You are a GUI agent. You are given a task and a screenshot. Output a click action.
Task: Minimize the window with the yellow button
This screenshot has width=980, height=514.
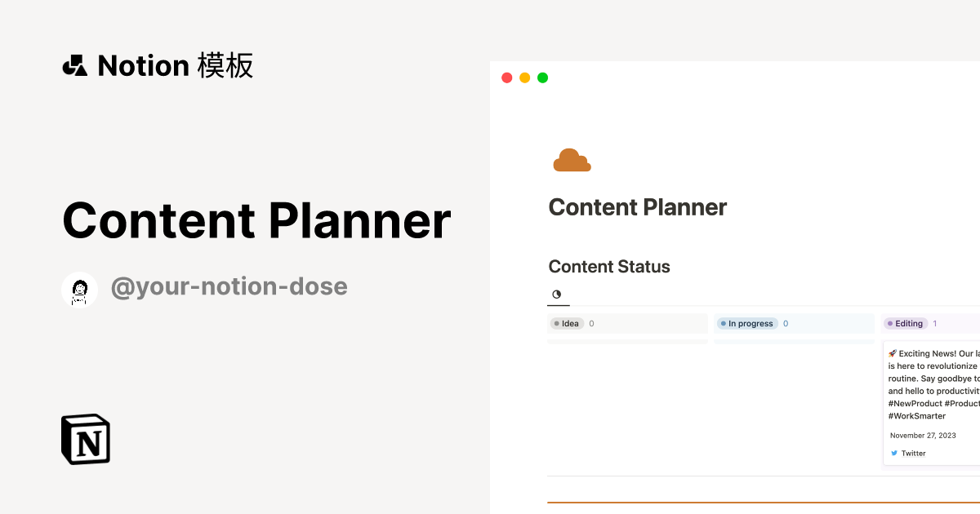point(525,78)
